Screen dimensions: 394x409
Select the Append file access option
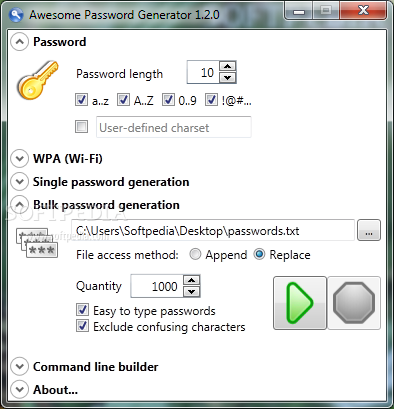coord(195,254)
